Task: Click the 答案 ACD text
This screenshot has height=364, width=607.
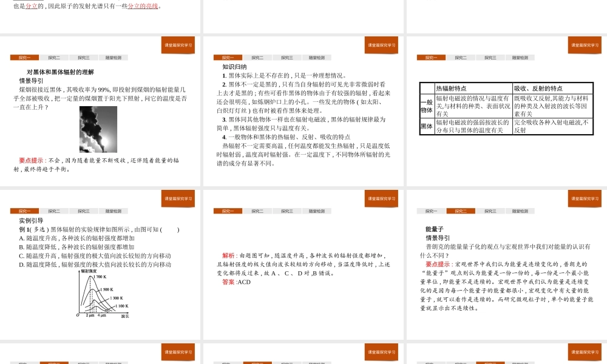Action: 236,282
